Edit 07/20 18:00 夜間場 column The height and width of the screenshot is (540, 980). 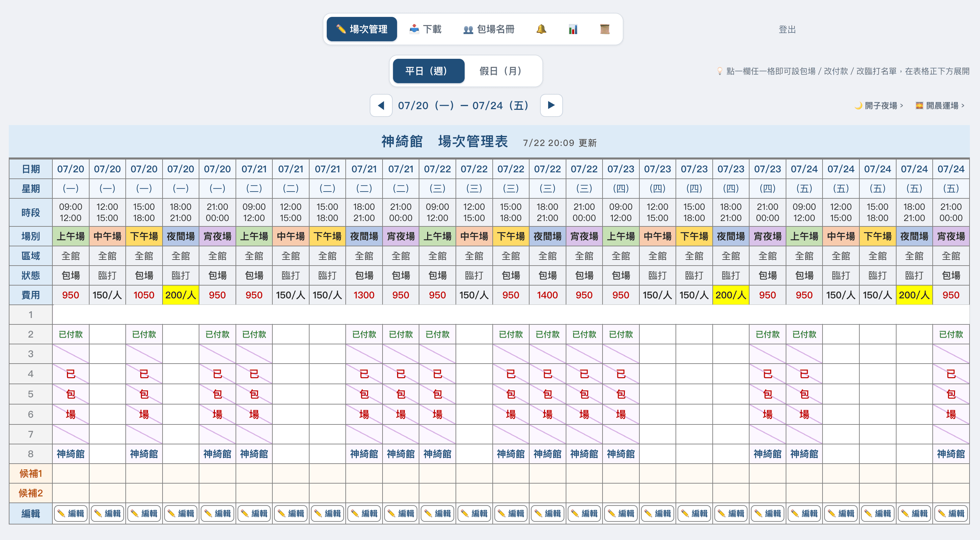(181, 513)
